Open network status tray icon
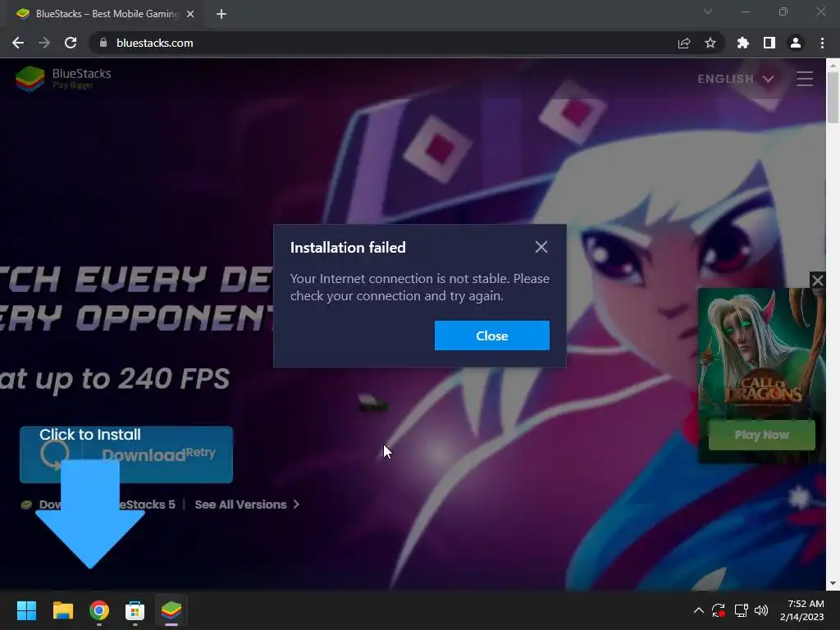 click(x=741, y=610)
